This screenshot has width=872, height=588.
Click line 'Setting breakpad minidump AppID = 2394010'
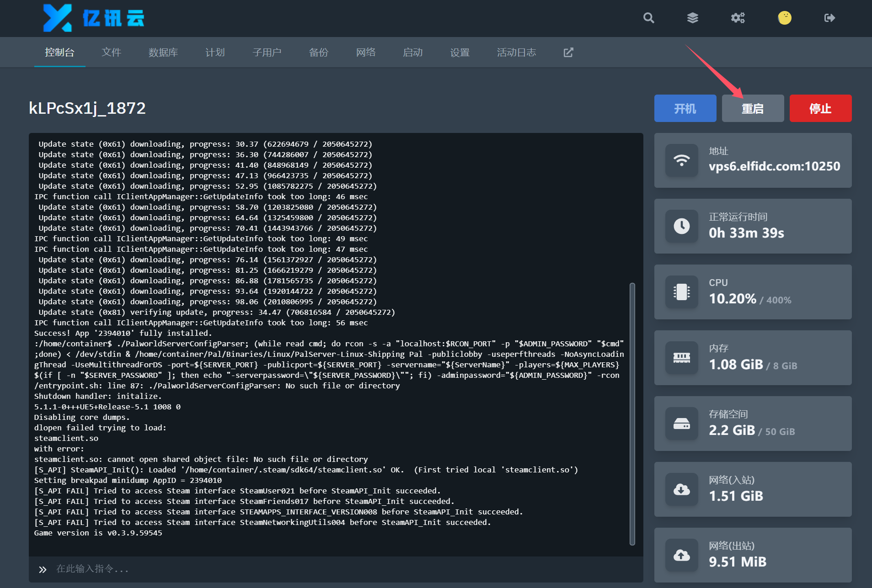(128, 480)
